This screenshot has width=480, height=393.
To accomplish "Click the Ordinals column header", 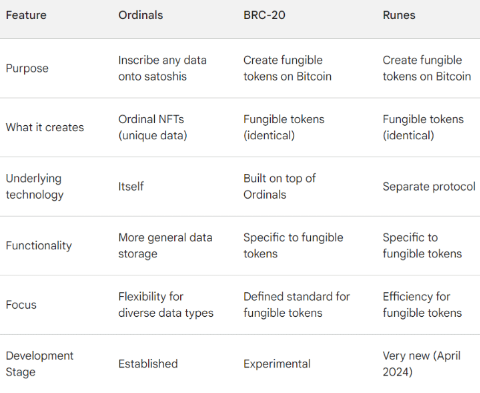I will pyautogui.click(x=140, y=15).
